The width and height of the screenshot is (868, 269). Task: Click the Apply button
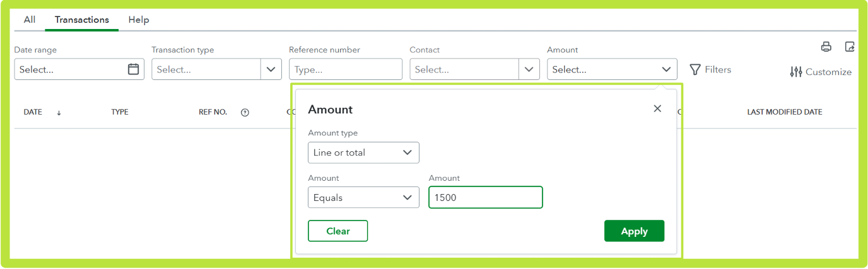[x=634, y=231]
